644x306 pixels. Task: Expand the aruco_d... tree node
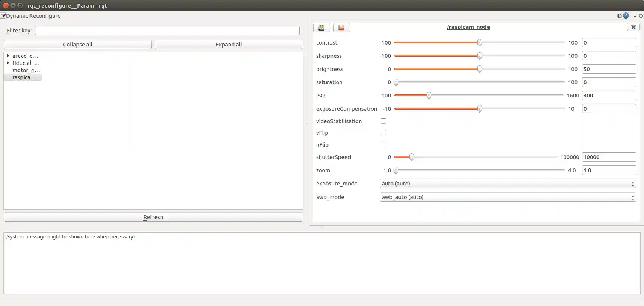click(8, 56)
